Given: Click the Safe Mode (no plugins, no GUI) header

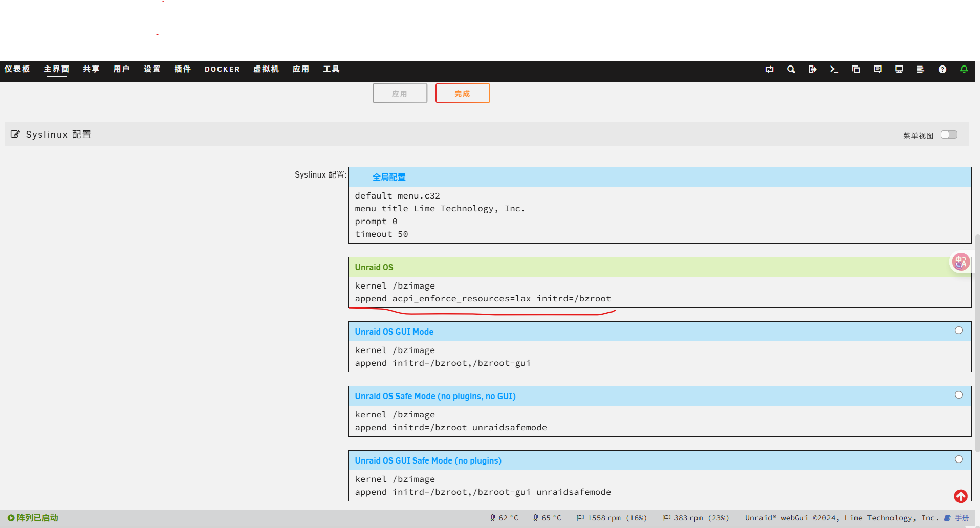Looking at the screenshot, I should click(660, 396).
